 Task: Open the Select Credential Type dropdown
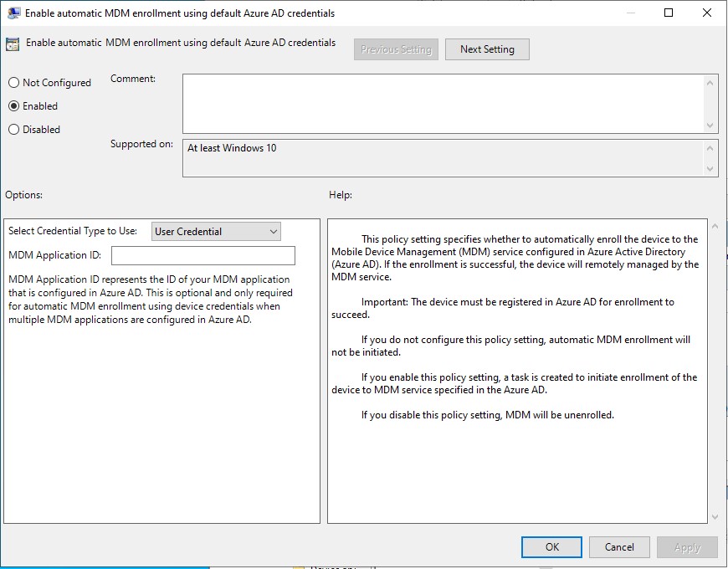pos(216,231)
